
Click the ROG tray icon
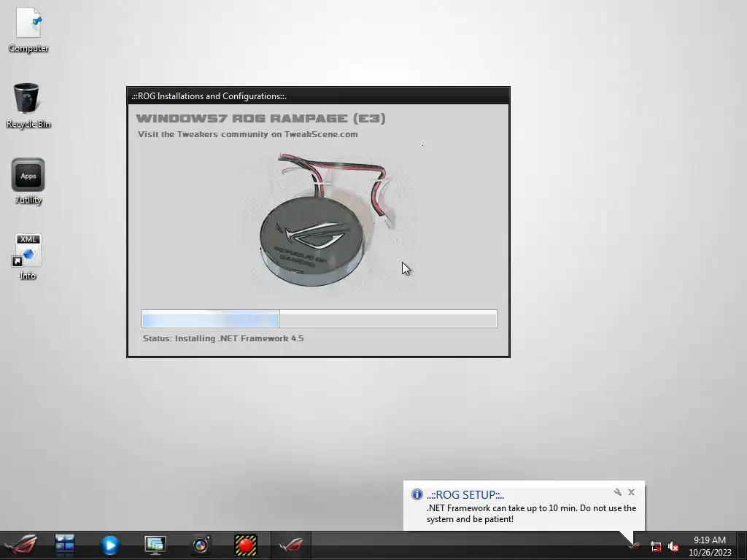point(634,546)
